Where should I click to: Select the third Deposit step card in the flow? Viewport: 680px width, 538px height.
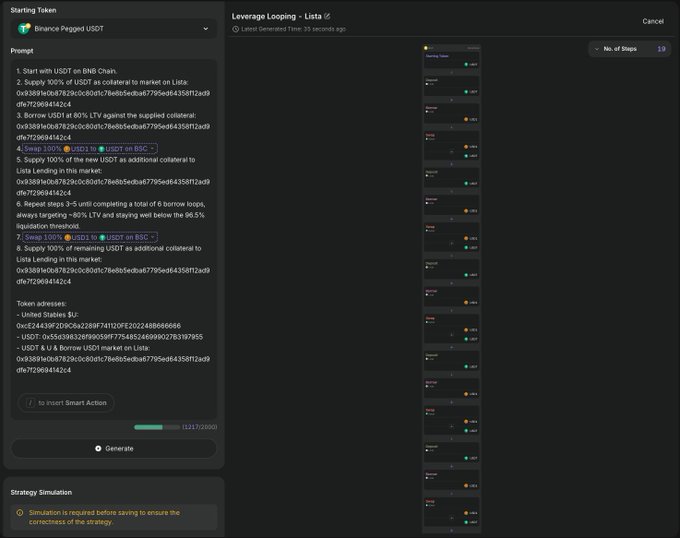(x=451, y=269)
